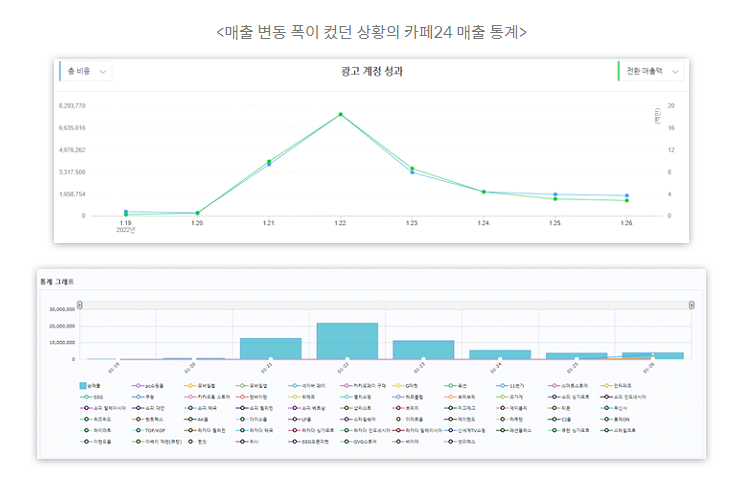This screenshot has height=483, width=748.
Task: Click the 30,000,000 y-axis label on bar chart
Action: (x=62, y=309)
